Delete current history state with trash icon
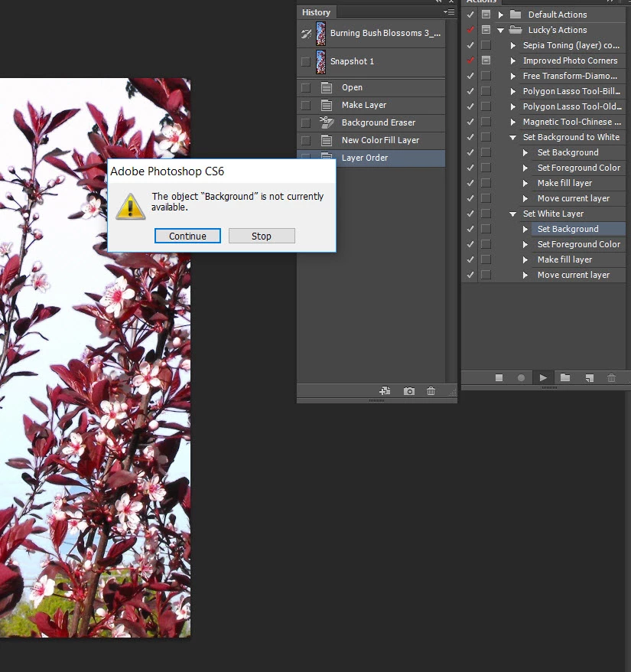Screen dimensions: 631x672 431,391
